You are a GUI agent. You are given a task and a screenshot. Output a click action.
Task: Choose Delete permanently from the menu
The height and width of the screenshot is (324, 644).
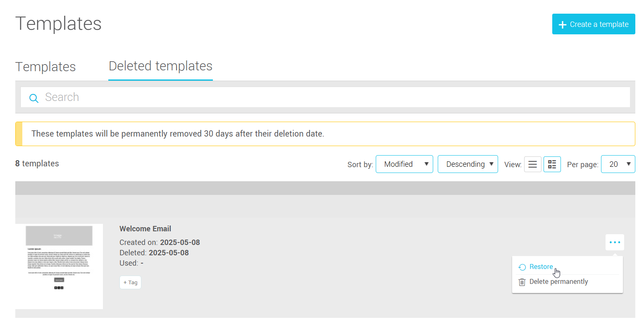[558, 282]
